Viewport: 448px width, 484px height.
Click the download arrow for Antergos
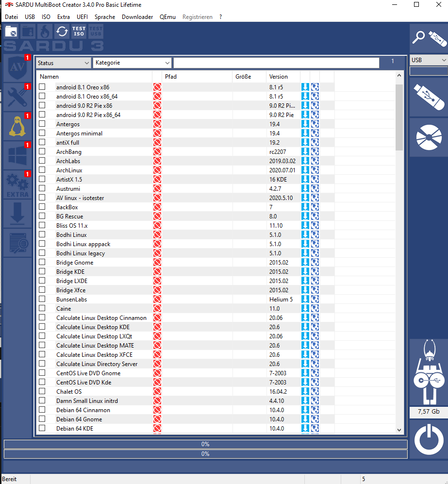(305, 124)
